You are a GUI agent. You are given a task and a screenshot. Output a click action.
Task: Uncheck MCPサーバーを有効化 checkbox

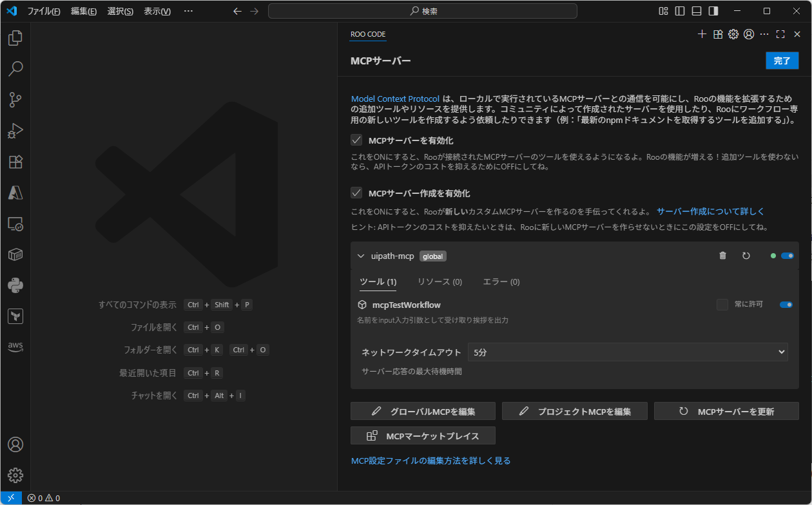[x=356, y=140]
